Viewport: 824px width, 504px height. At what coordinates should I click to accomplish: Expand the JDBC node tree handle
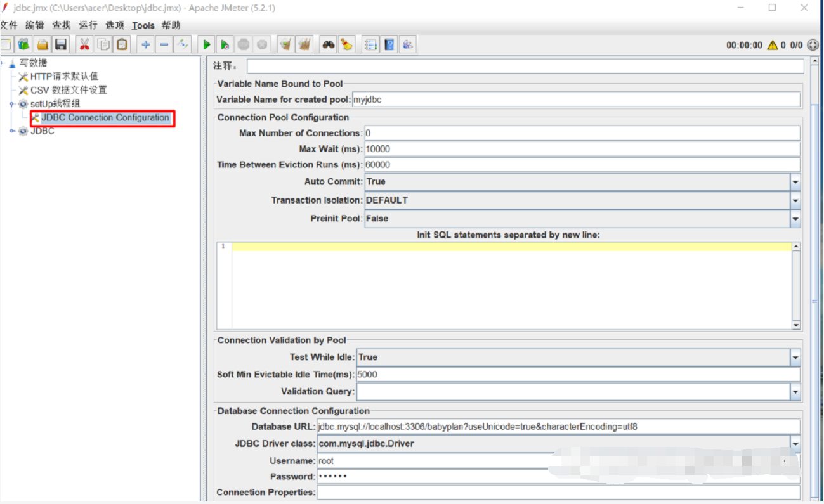pyautogui.click(x=13, y=131)
